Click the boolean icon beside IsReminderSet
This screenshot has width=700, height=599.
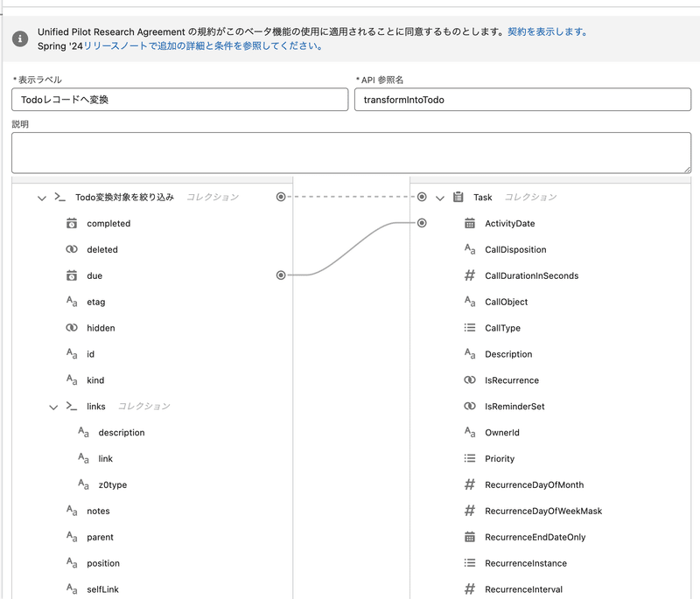[x=470, y=406]
